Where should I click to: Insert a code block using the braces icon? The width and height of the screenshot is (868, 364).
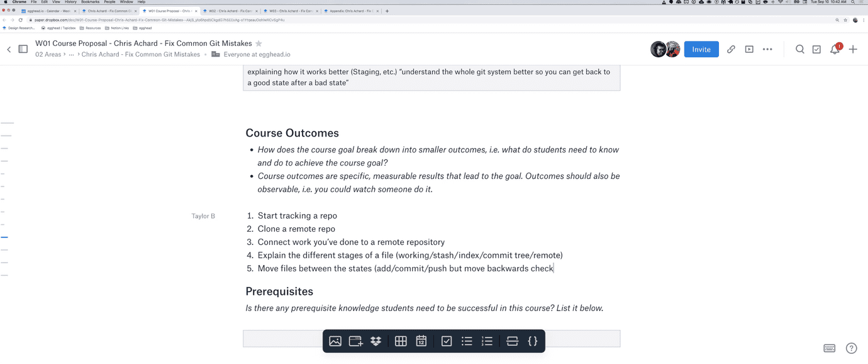[533, 341]
